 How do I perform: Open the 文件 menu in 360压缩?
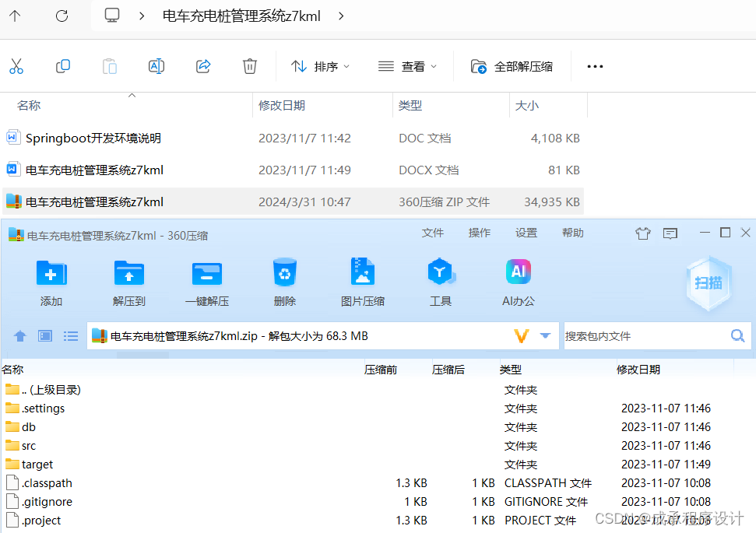(x=433, y=232)
